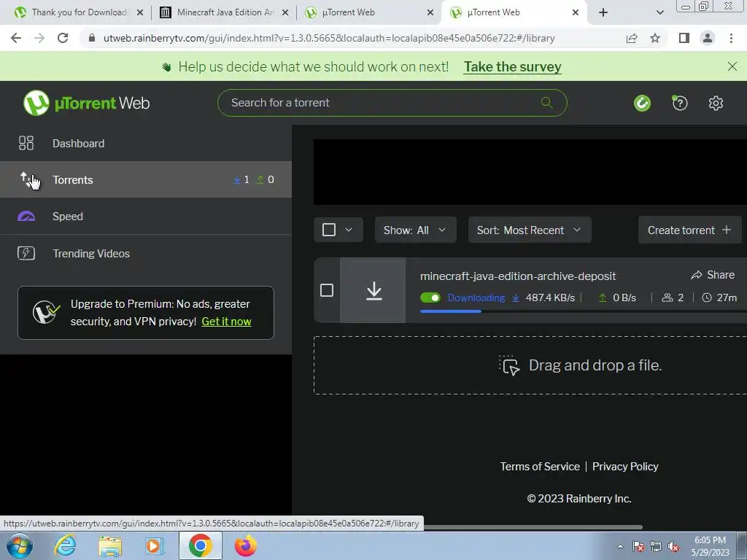Click the peers count icon
The width and height of the screenshot is (747, 560).
coord(667,297)
